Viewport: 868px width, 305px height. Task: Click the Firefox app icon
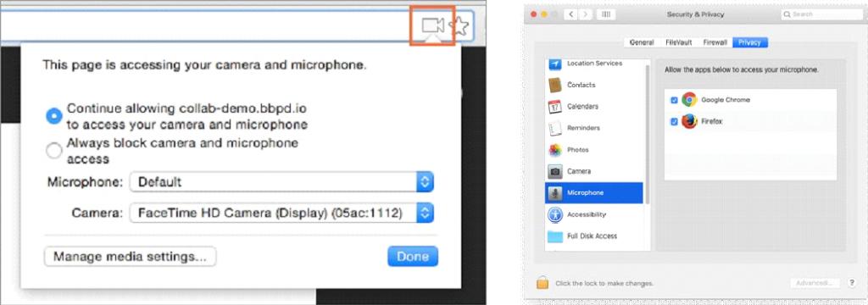[x=689, y=121]
